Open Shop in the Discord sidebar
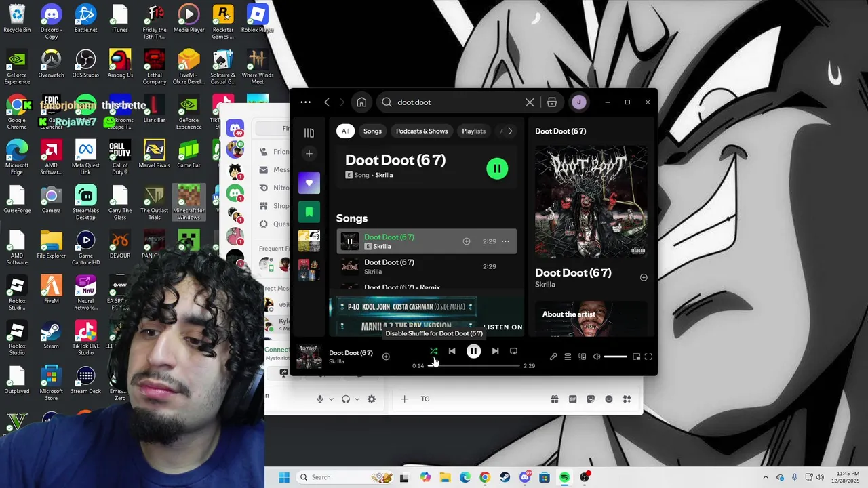The width and height of the screenshot is (868, 488). (275, 206)
